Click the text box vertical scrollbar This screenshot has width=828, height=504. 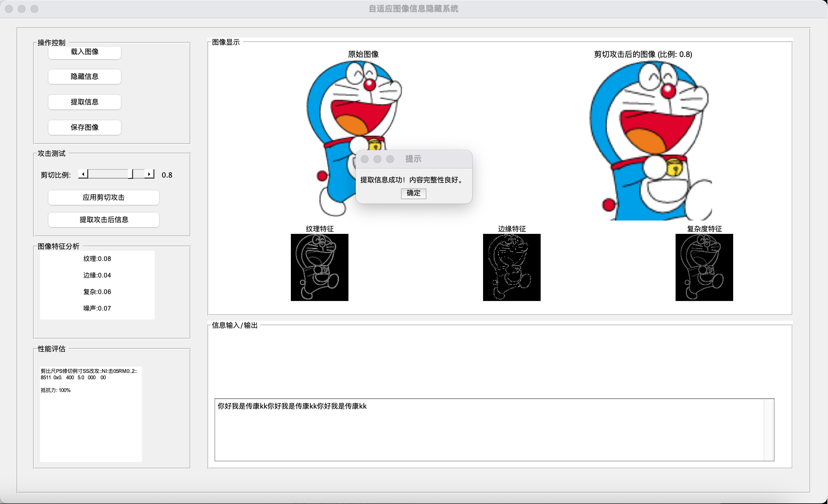[x=769, y=430]
